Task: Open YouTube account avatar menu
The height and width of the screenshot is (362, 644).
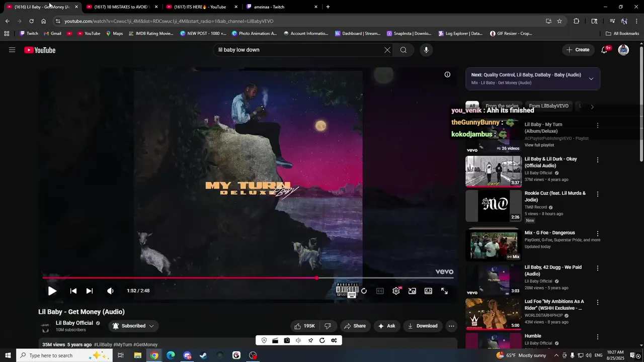Action: click(x=623, y=50)
